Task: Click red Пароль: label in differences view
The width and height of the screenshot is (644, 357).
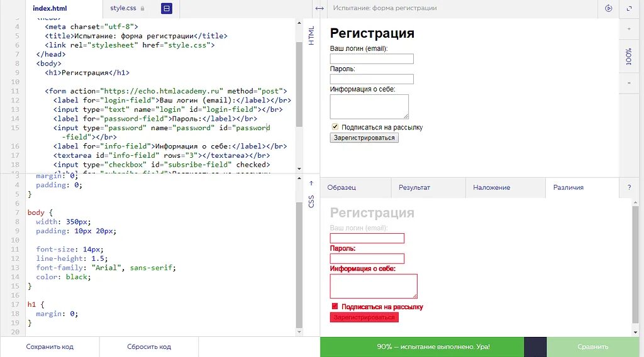Action: (x=343, y=248)
